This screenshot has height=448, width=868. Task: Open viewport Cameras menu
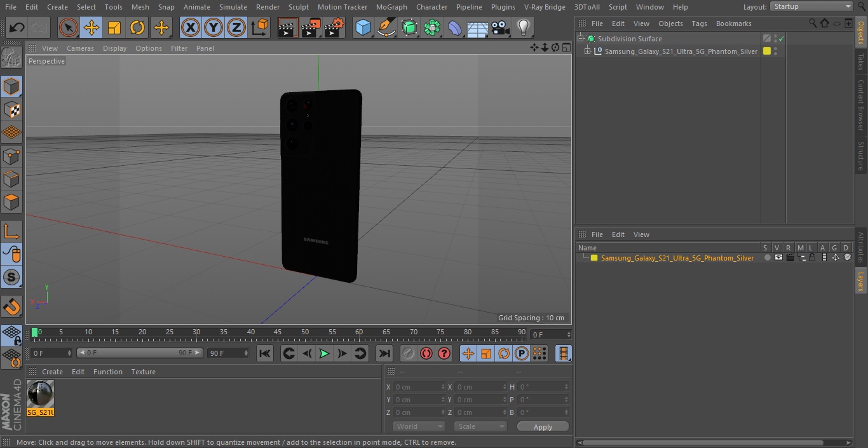click(81, 48)
